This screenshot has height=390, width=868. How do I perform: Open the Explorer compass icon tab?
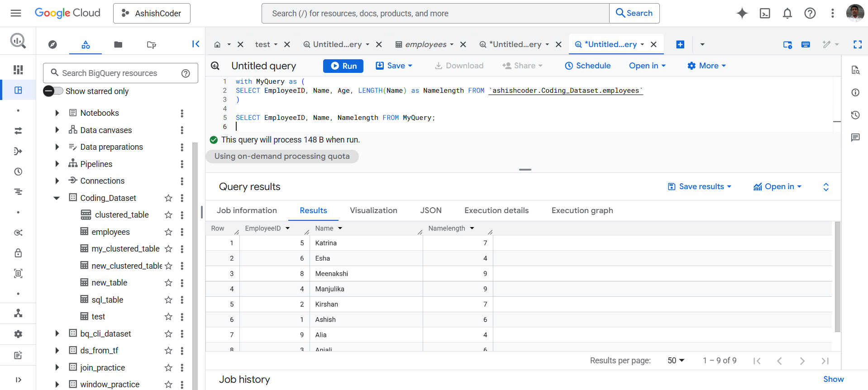[x=52, y=44]
